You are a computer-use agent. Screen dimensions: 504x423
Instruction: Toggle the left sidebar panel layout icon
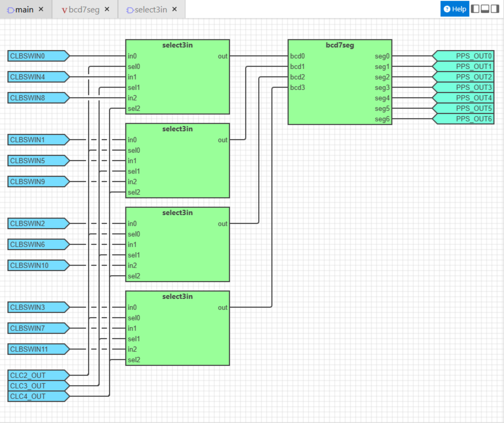coord(475,9)
